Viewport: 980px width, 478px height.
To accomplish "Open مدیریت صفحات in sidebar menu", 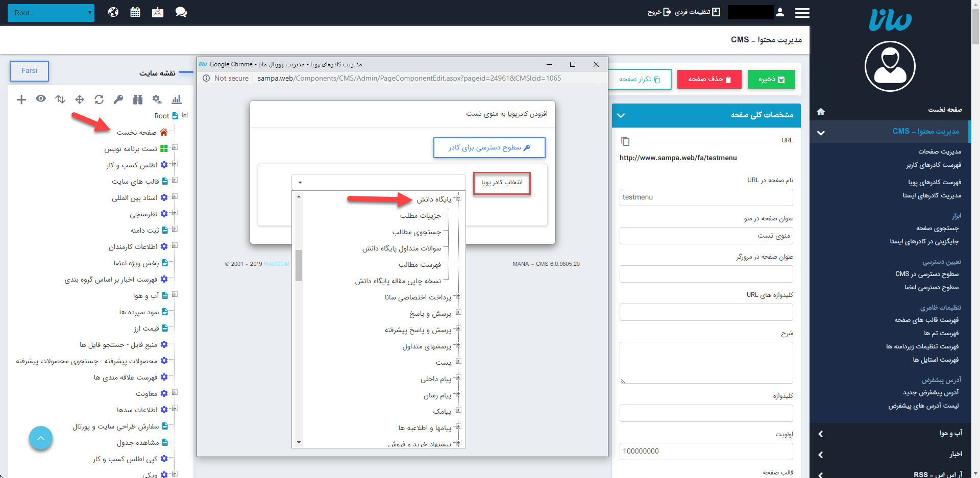I will coord(939,152).
